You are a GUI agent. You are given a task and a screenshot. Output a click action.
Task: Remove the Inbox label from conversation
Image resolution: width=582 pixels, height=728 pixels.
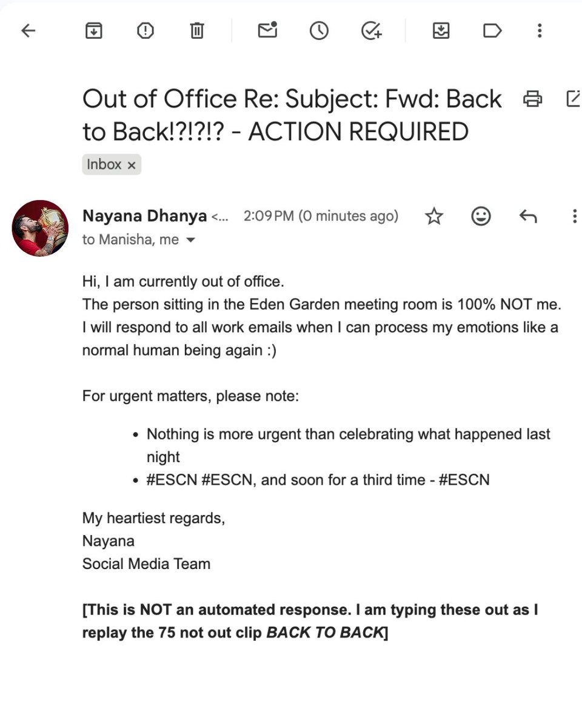(x=132, y=165)
